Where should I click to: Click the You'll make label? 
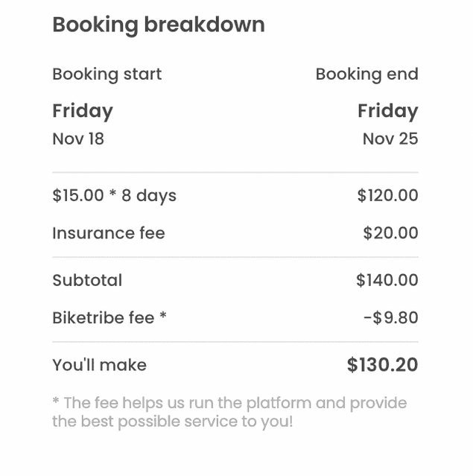pos(99,366)
